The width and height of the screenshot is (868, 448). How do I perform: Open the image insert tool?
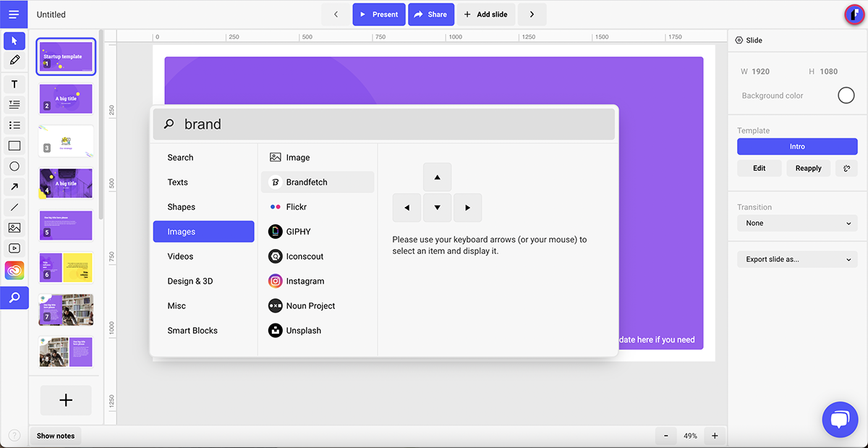click(14, 228)
